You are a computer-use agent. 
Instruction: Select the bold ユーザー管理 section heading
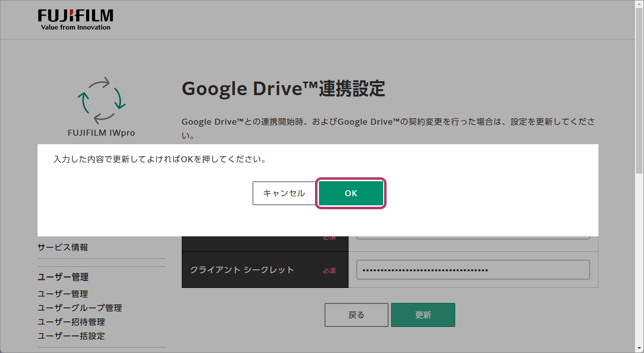click(63, 277)
